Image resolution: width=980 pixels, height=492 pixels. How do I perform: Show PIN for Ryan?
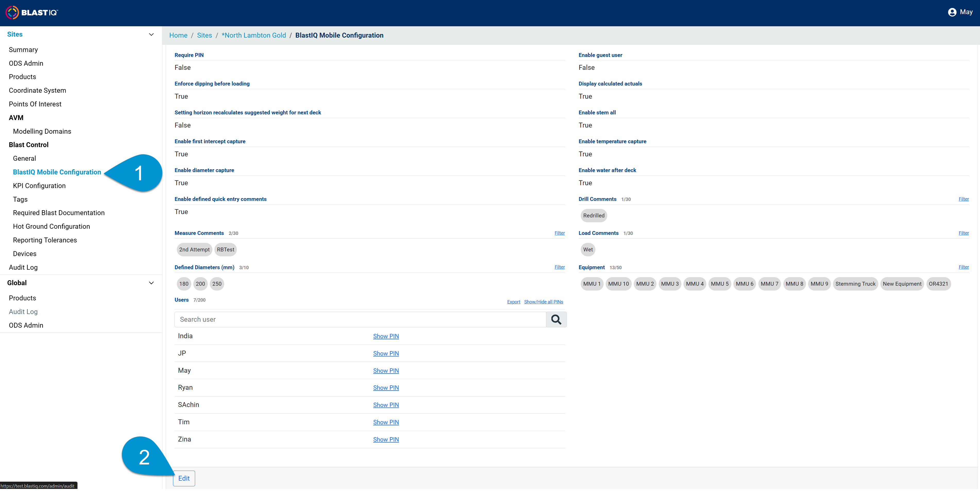click(386, 388)
